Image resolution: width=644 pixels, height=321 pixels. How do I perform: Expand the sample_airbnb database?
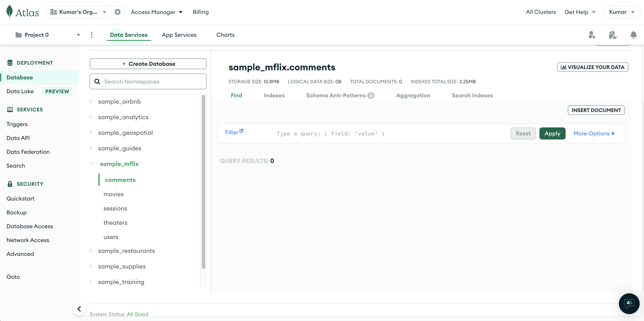(91, 101)
